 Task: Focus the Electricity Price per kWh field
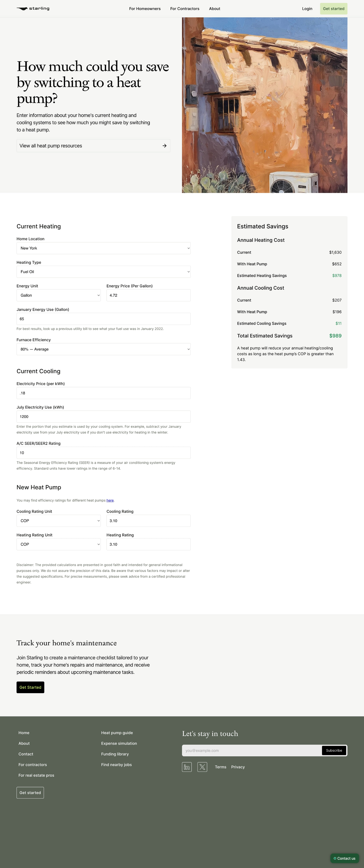click(x=104, y=393)
